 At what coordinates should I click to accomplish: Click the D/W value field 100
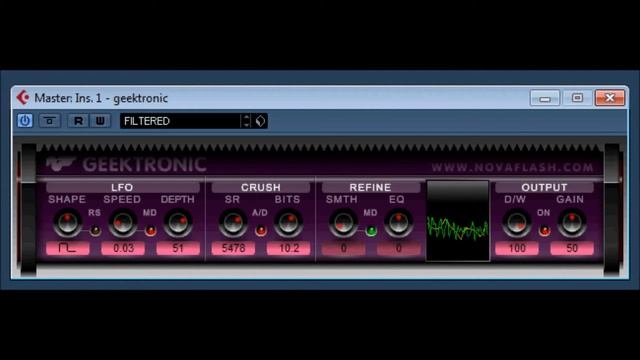(x=517, y=248)
